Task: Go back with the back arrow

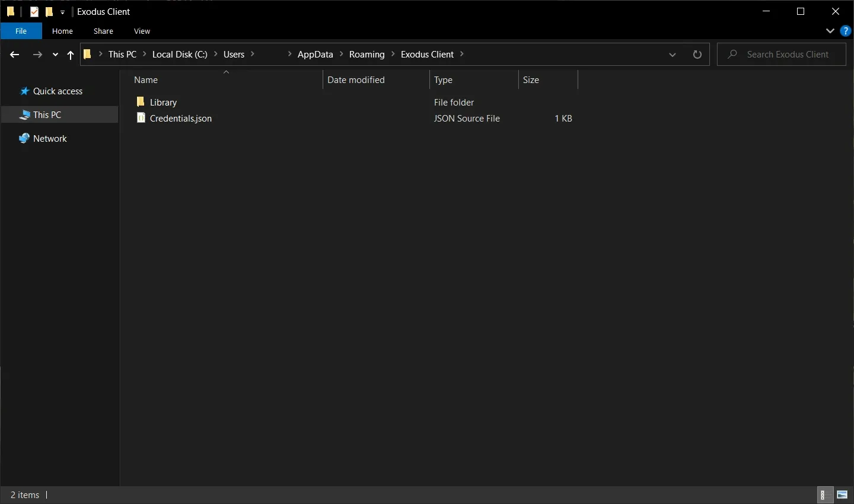Action: click(15, 55)
